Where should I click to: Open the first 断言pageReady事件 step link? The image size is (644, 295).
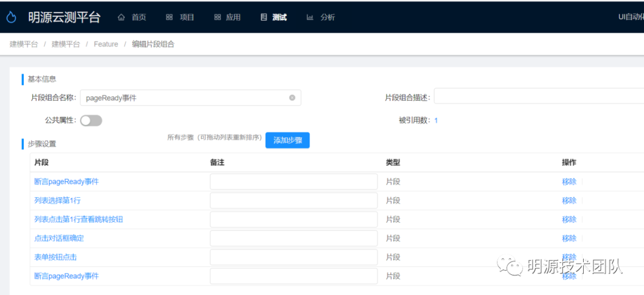tap(67, 182)
